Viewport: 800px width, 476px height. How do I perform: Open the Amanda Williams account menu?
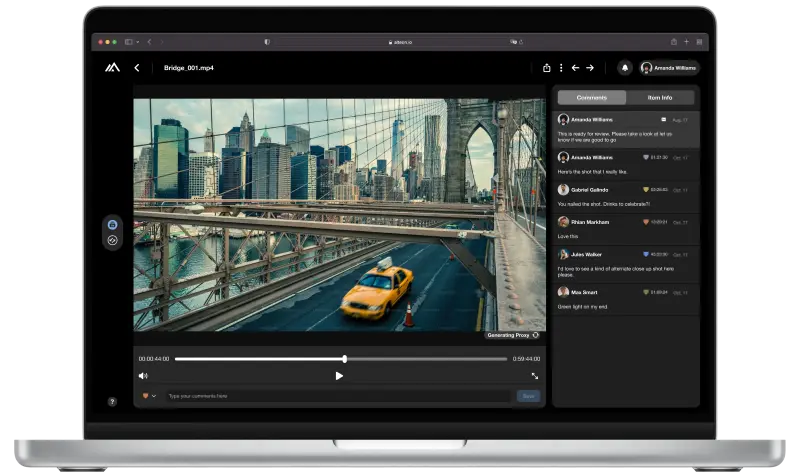(x=669, y=68)
